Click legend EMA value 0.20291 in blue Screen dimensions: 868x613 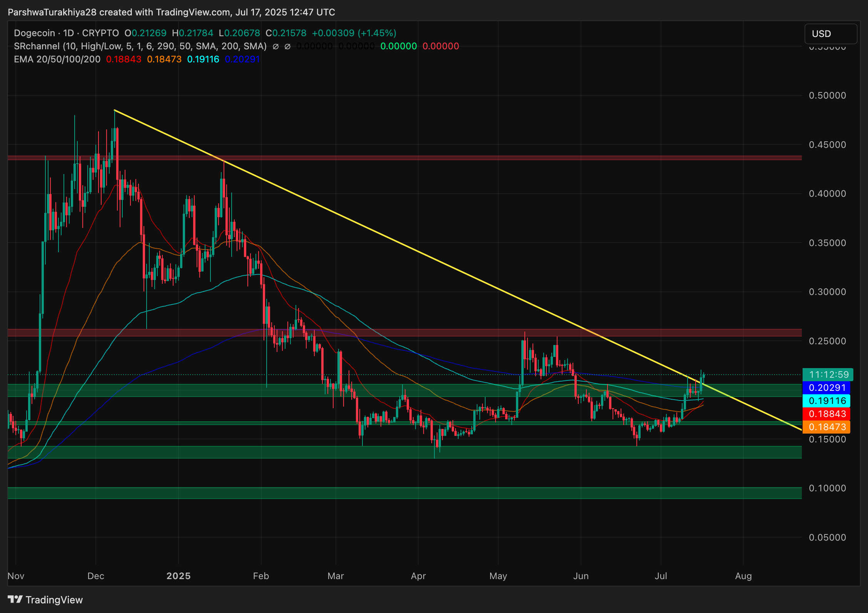(x=242, y=59)
